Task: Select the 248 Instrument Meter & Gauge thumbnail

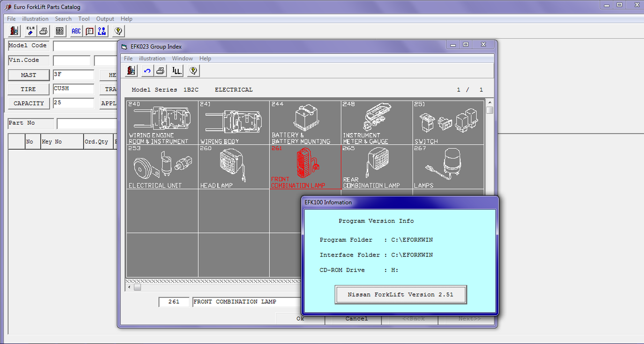Action: coord(377,123)
